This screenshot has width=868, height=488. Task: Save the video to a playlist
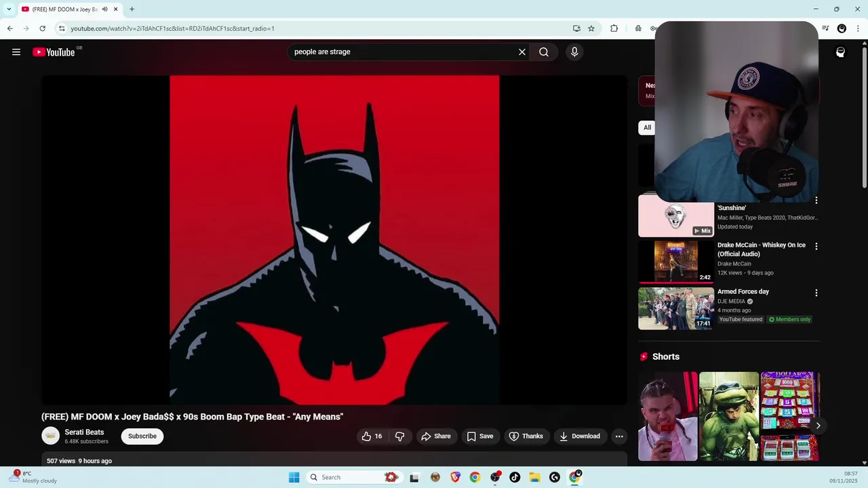click(480, 436)
